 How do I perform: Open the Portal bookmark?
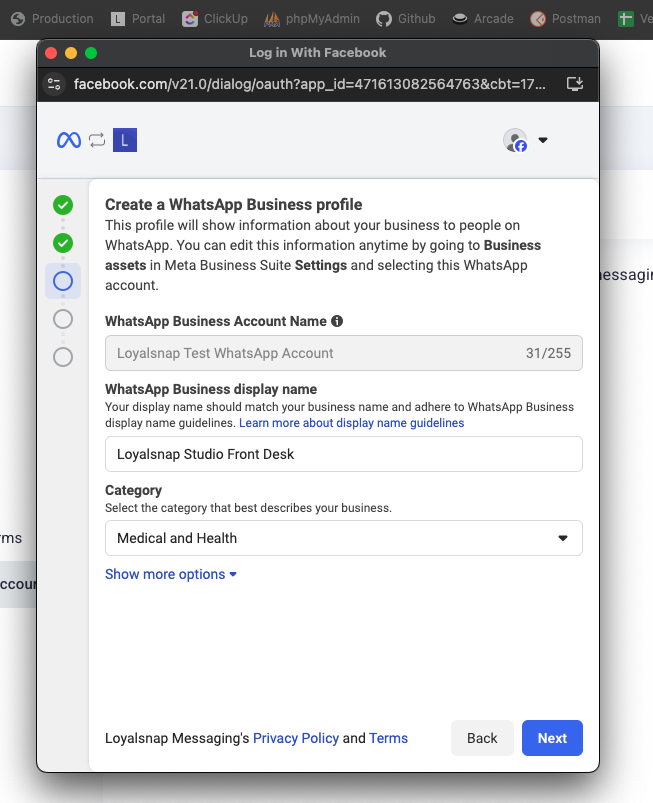[x=138, y=19]
